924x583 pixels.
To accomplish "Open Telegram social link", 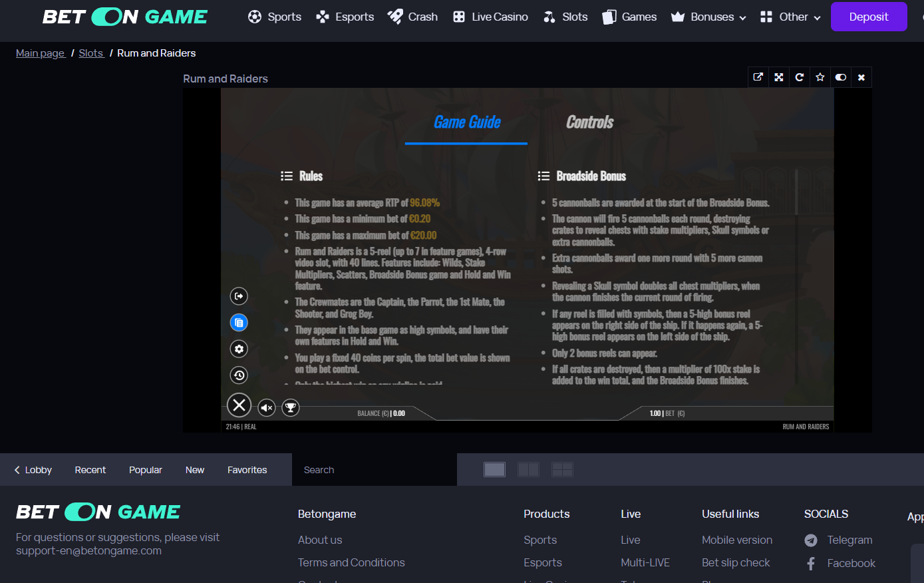I will point(849,540).
